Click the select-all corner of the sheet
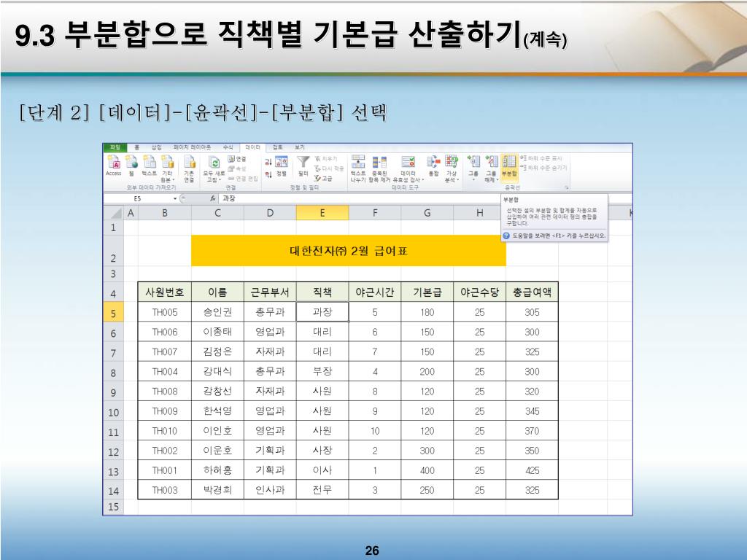Image resolution: width=747 pixels, height=560 pixels. 113,213
